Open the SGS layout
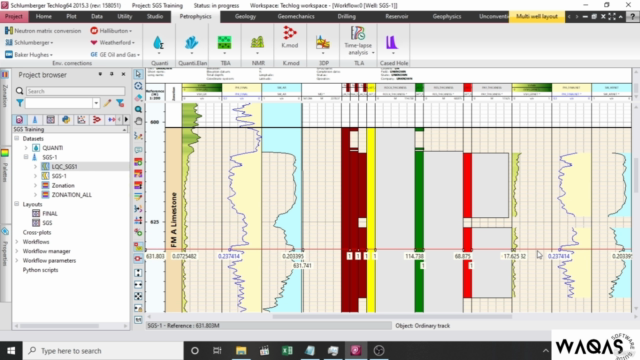Viewport: 640px width, 360px height. pos(47,223)
